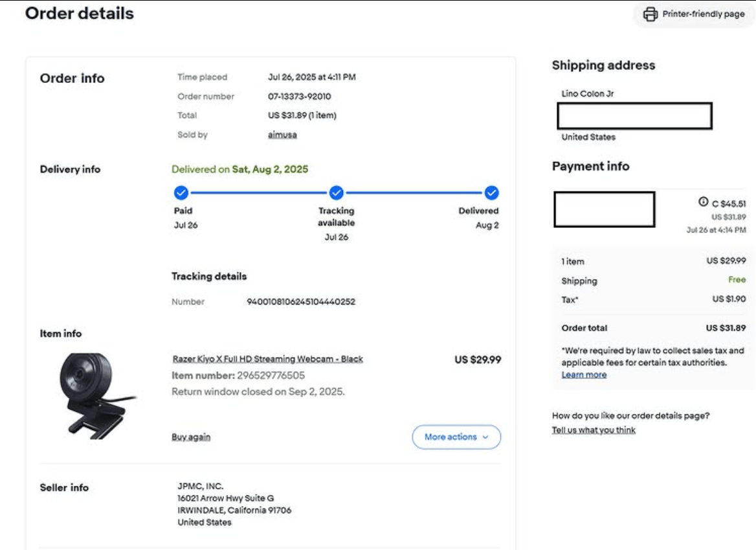Open the Learn more tax link
Viewport: 756px width, 550px height.
(584, 375)
